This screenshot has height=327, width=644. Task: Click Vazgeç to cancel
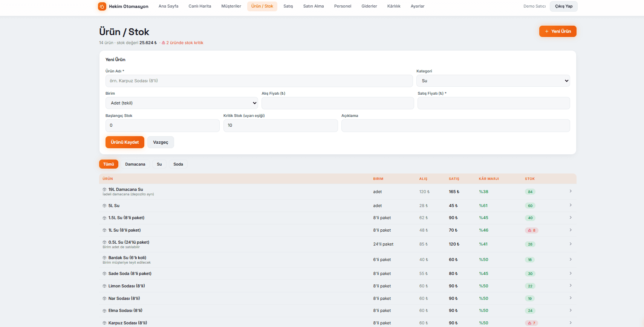click(x=161, y=142)
